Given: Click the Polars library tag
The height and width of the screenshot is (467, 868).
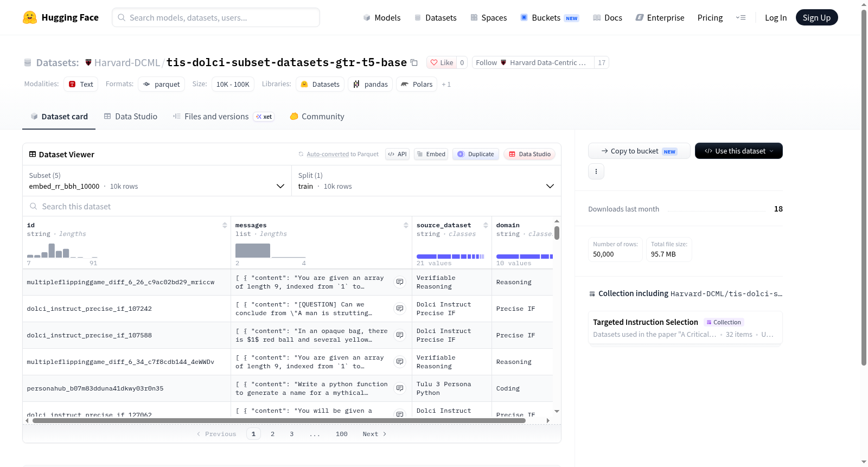Looking at the screenshot, I should tap(417, 84).
